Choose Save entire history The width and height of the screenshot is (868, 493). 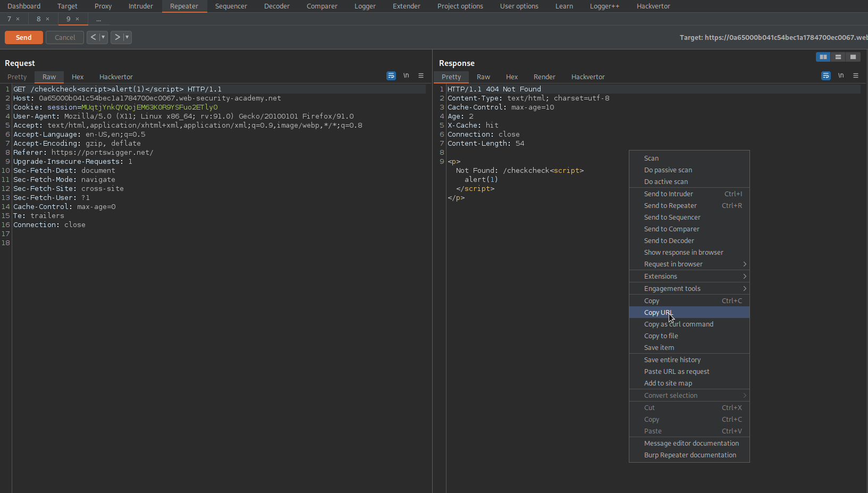tap(689, 360)
